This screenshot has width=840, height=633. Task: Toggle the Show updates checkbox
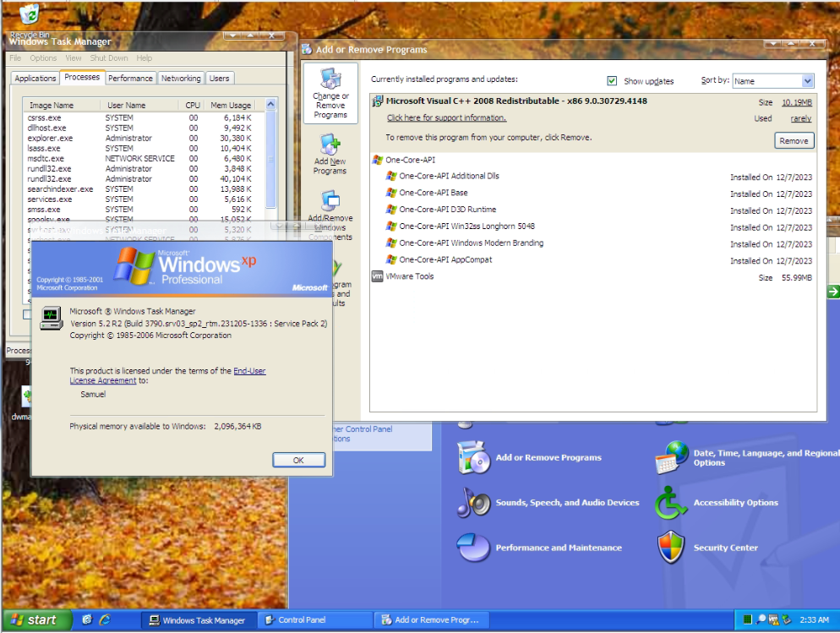click(612, 81)
